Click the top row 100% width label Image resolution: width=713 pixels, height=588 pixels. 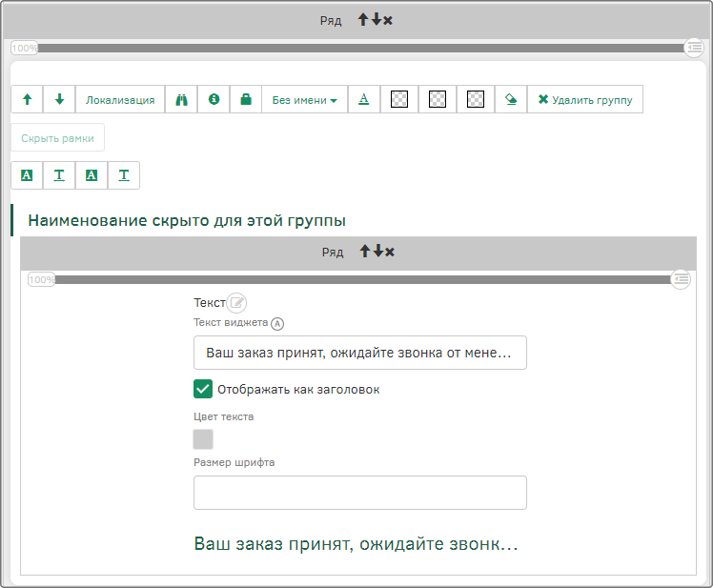coord(25,48)
